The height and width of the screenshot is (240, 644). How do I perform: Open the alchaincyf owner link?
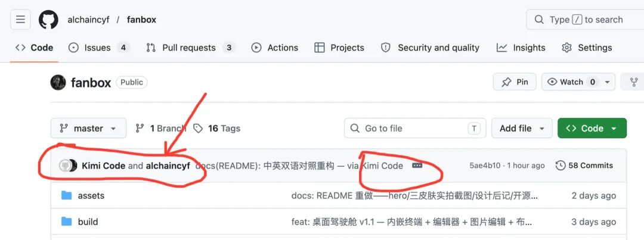coord(88,20)
